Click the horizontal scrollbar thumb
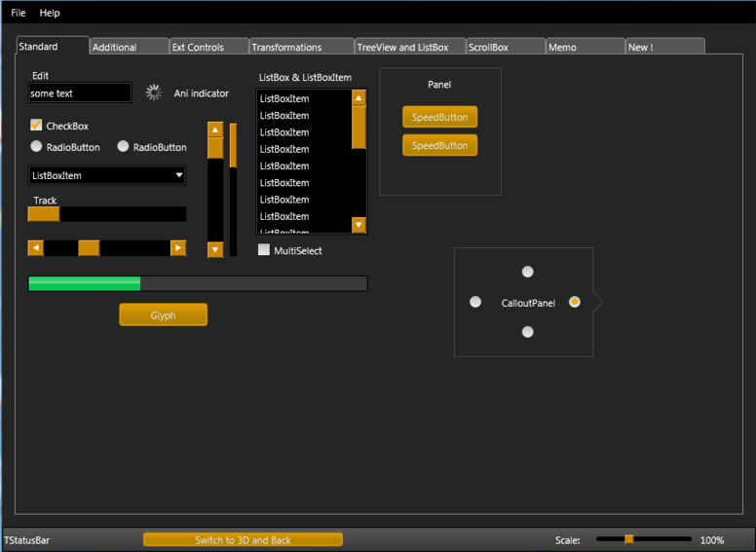The image size is (756, 552). [x=89, y=248]
